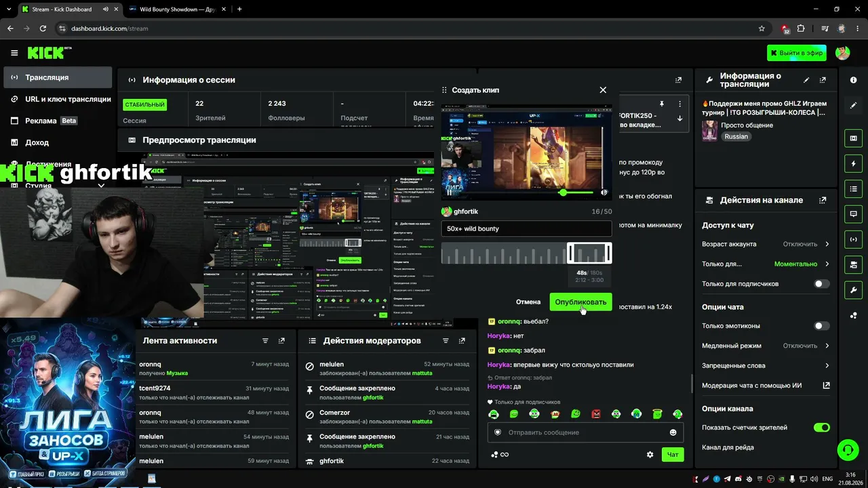Open the Трансляция sidebar item
The height and width of the screenshot is (488, 868).
pyautogui.click(x=58, y=77)
